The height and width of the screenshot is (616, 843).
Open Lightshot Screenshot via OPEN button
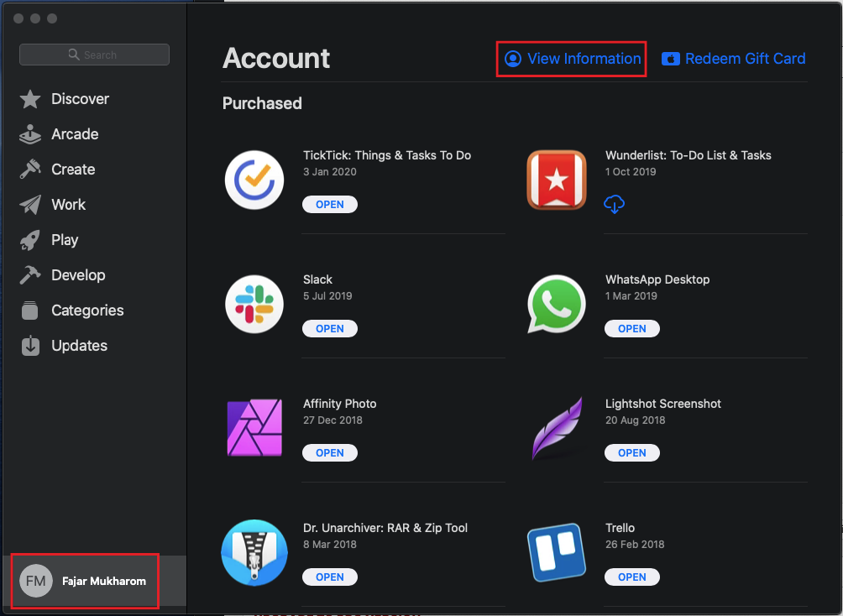coord(631,452)
